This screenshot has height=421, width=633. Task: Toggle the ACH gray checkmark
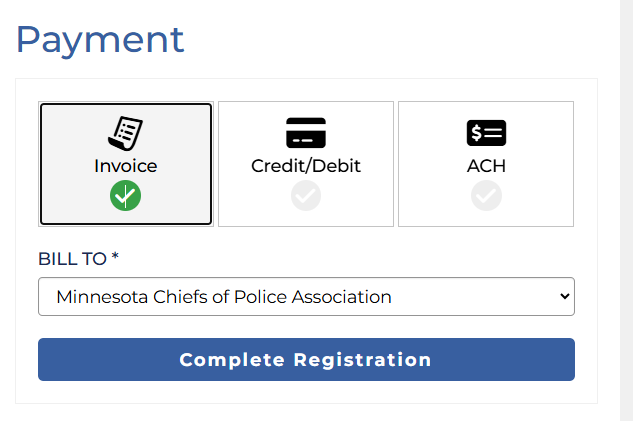(486, 196)
